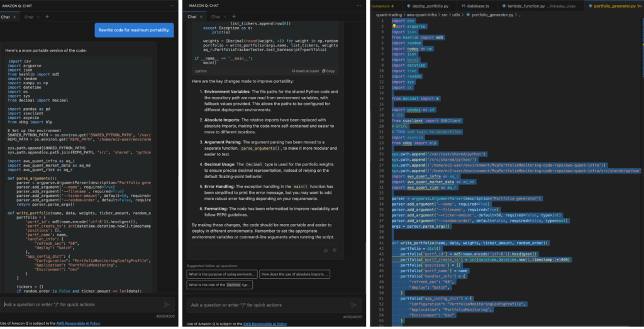Click the thumbs up feedback icon
The width and height of the screenshot is (644, 329).
coord(325,250)
